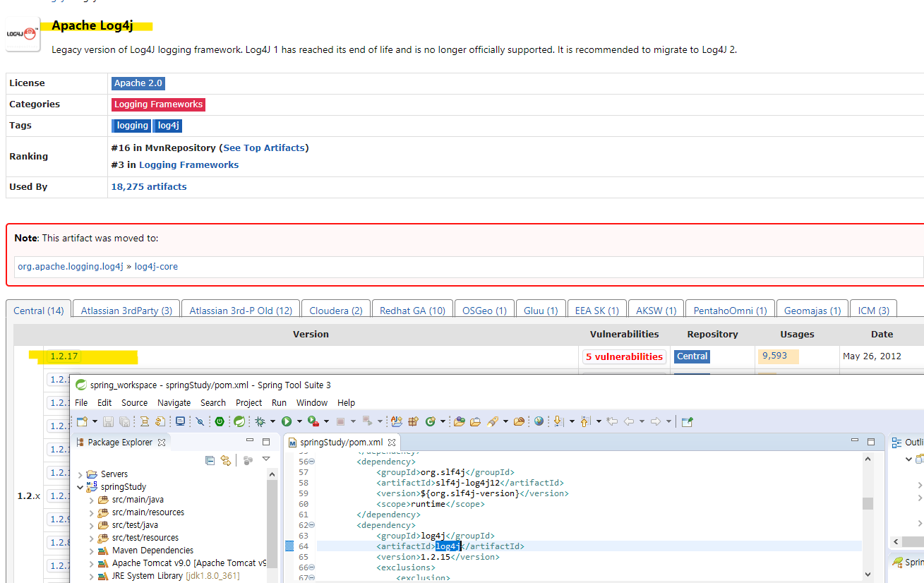The height and width of the screenshot is (583, 924).
Task: Toggle Link with Editor in Package Explorer
Action: pyautogui.click(x=226, y=460)
